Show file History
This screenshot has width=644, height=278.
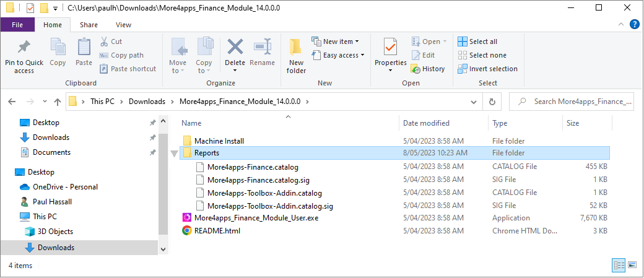[x=428, y=69]
